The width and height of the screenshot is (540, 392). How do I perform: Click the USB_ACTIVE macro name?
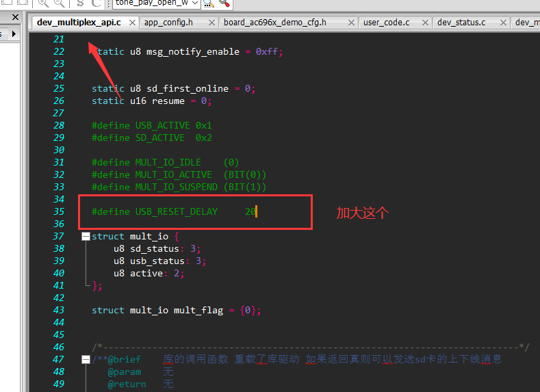coord(163,126)
